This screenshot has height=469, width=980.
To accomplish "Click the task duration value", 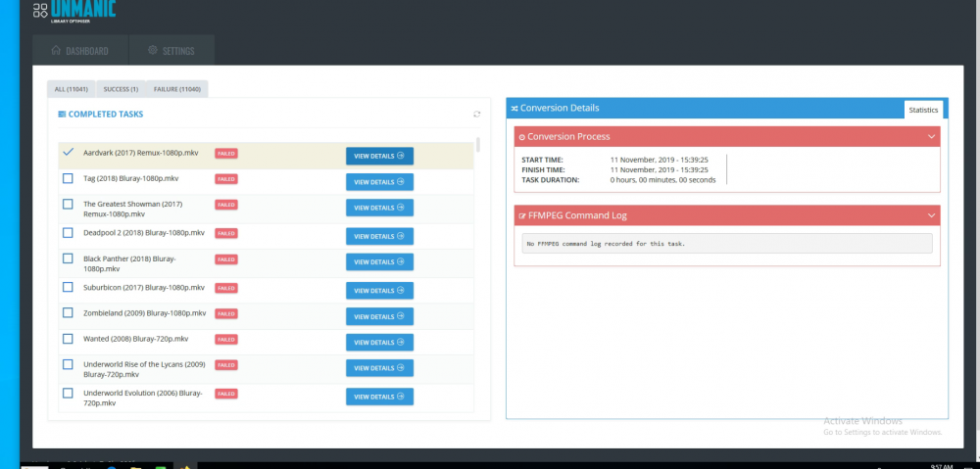I will pos(663,180).
